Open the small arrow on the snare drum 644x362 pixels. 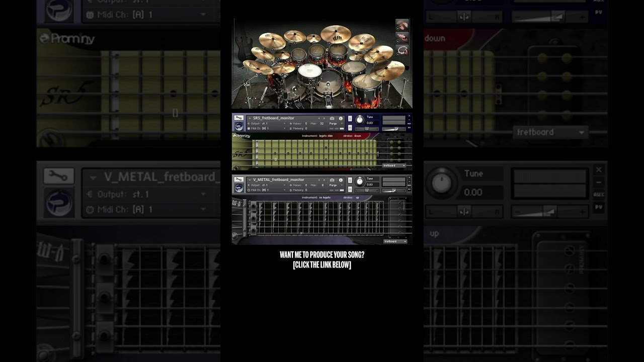310,80
